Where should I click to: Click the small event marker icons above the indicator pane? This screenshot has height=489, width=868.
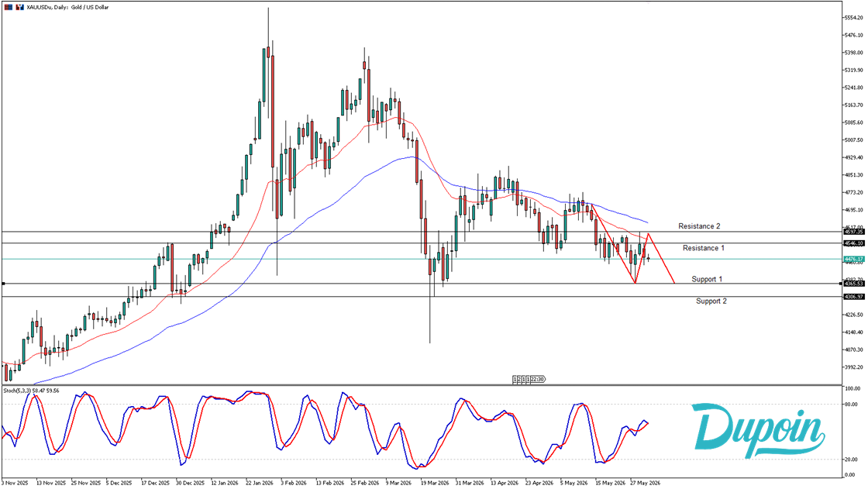pyautogui.click(x=529, y=380)
